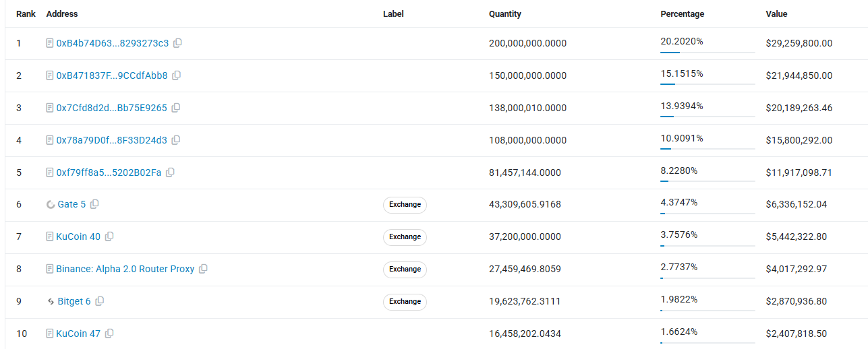Select value $29,259,800.00
868x349 pixels.
tap(799, 43)
